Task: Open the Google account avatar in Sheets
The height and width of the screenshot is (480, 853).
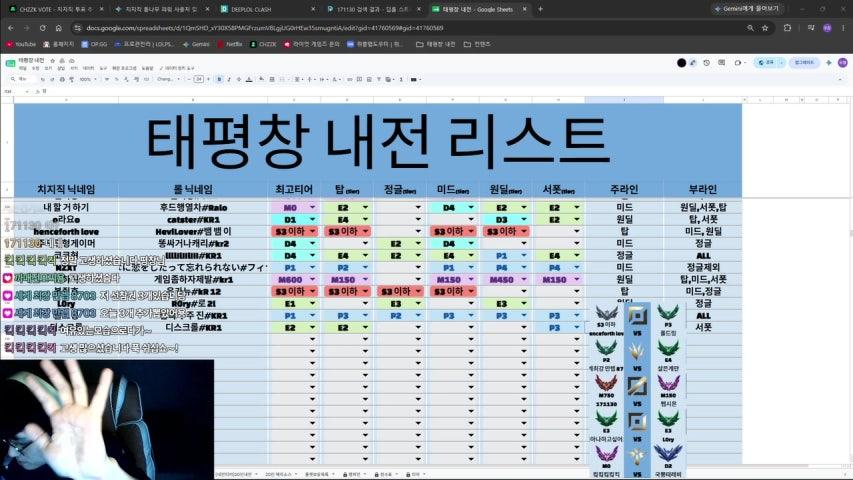Action: click(x=843, y=63)
